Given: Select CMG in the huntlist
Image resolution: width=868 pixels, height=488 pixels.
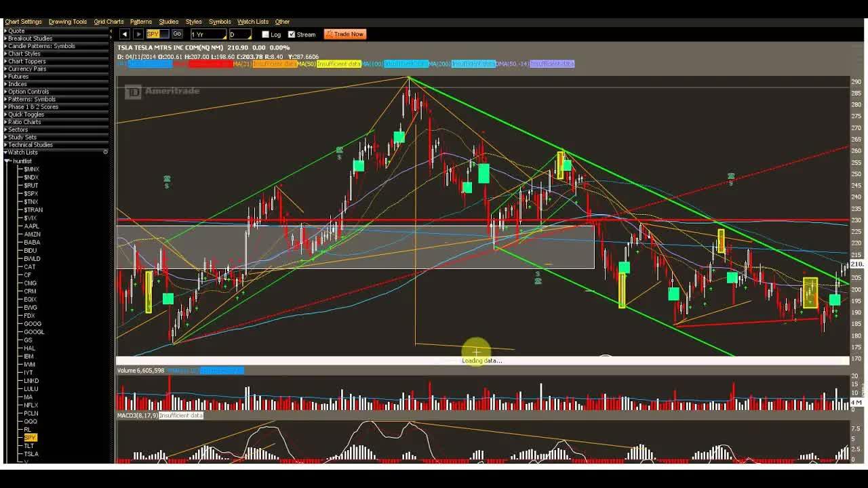Looking at the screenshot, I should (x=30, y=283).
